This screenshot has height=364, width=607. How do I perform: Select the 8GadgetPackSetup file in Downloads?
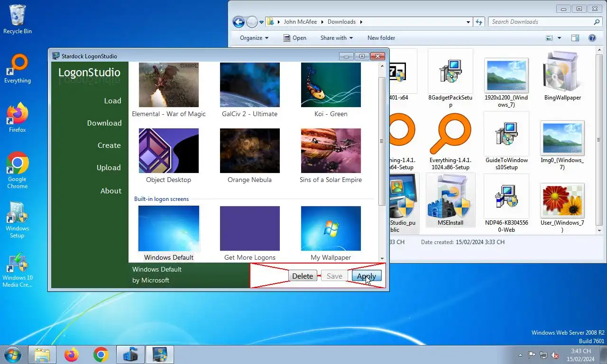(450, 79)
